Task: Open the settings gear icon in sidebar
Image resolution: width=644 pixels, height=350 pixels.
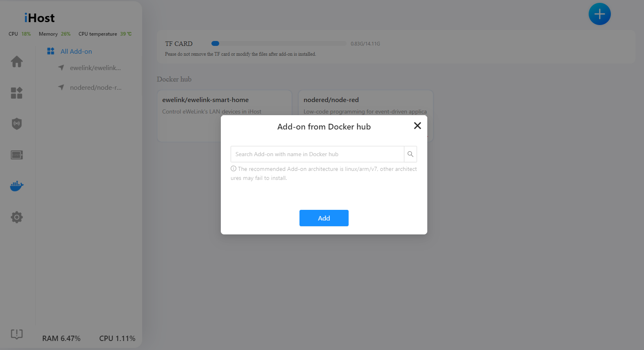Action: click(17, 217)
